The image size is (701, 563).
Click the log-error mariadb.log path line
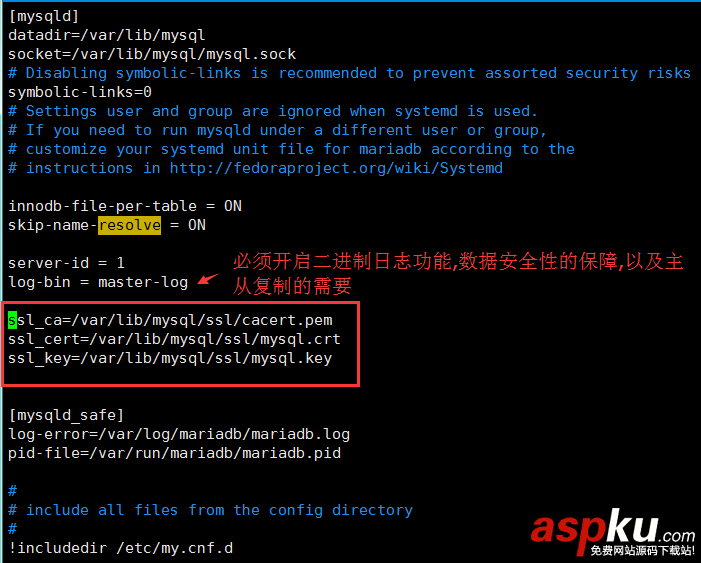point(179,434)
